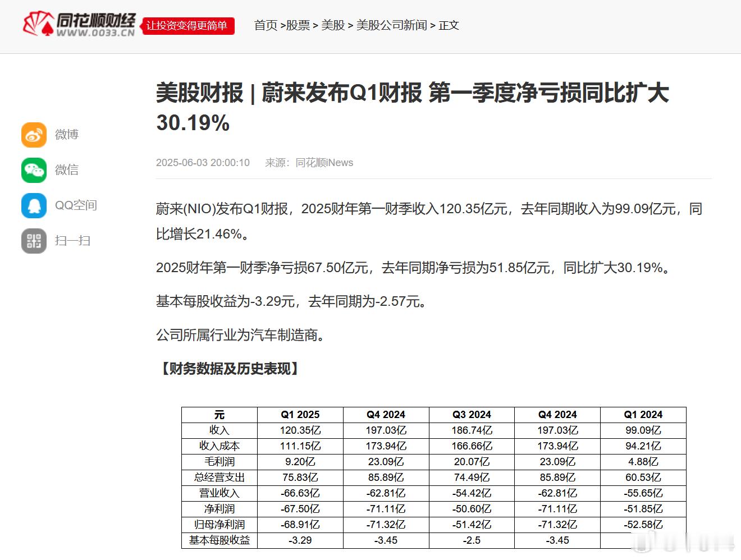Click the -50.60亿 net profit cell
741x560 pixels.
472,509
